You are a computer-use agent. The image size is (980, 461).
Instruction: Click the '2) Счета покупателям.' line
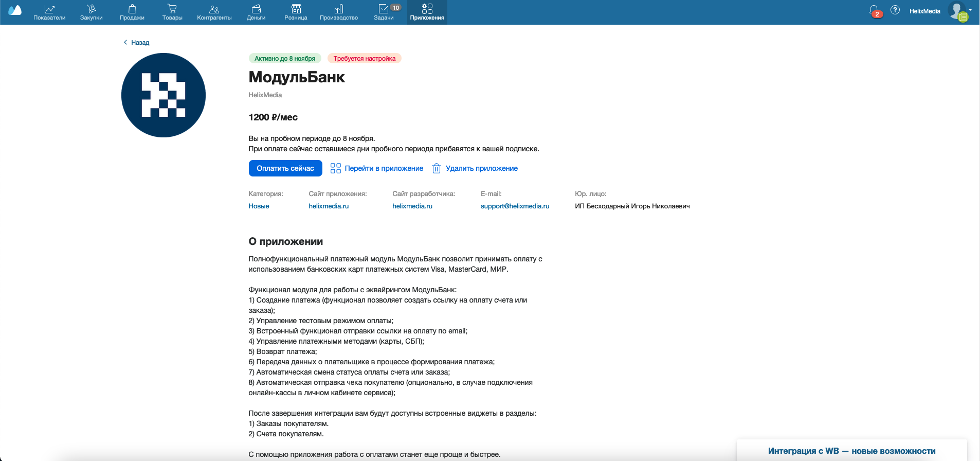tap(286, 434)
